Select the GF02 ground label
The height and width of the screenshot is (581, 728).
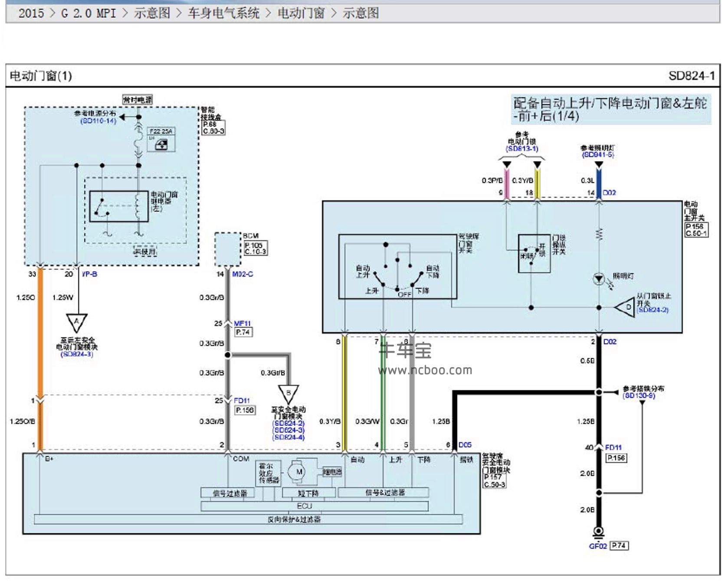click(x=598, y=546)
